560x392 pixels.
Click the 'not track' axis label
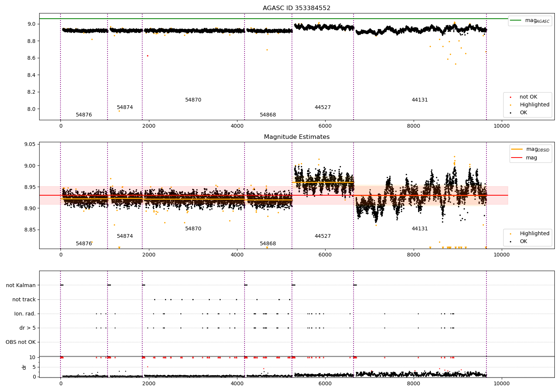[24, 299]
